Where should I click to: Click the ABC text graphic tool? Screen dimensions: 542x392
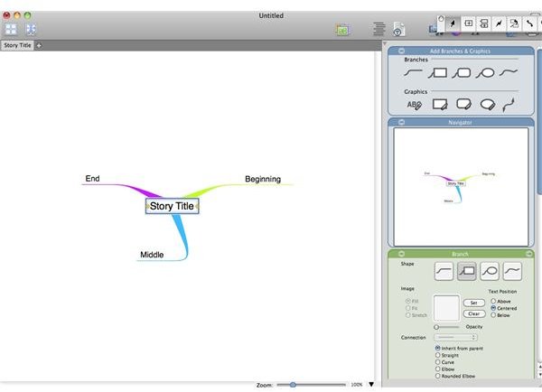point(414,105)
